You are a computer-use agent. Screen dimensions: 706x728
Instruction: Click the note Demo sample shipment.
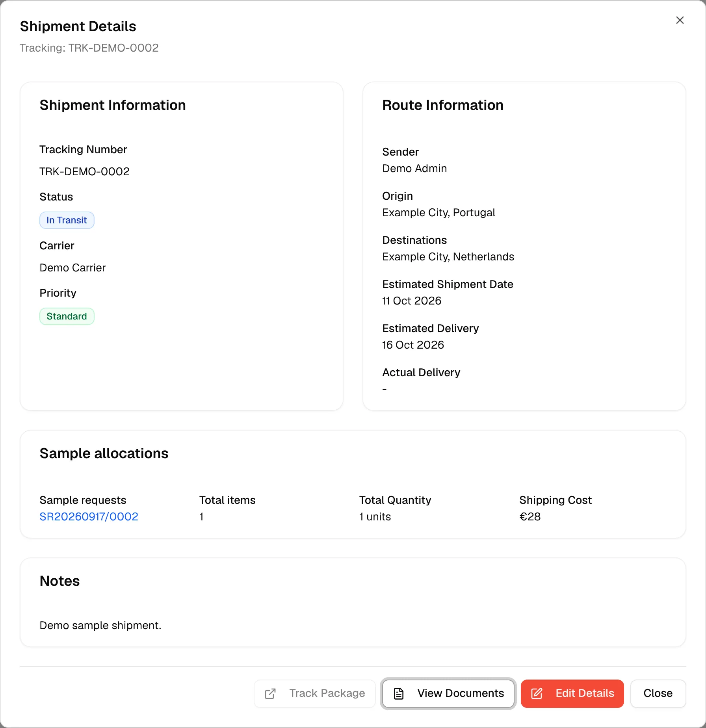point(100,625)
